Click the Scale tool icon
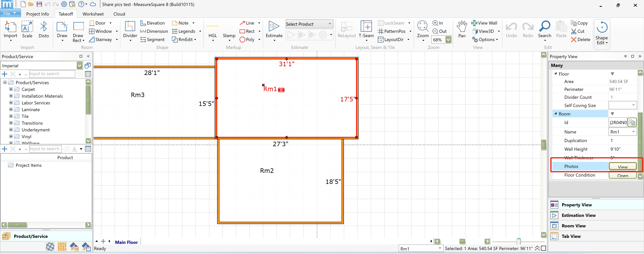Image resolution: width=644 pixels, height=254 pixels. pos(27,27)
